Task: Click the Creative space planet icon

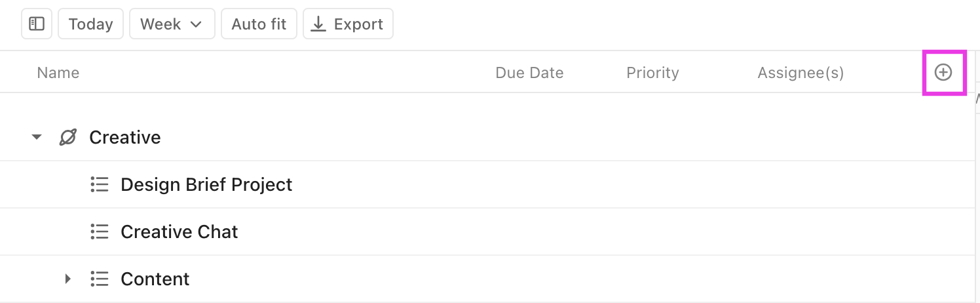Action: 67,138
